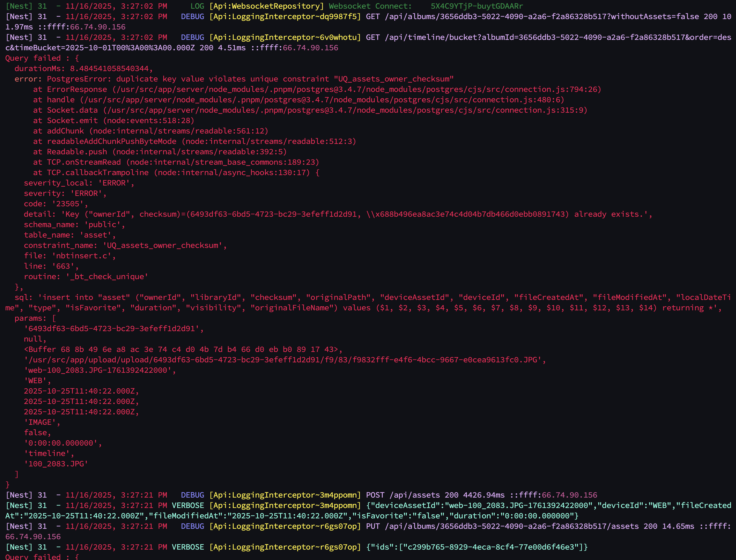Click the 'Query failed' error header text

point(33,58)
